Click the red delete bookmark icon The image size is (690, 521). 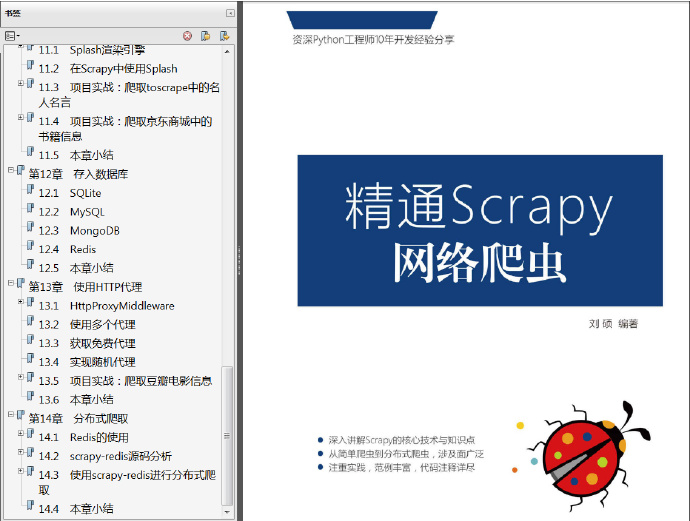tap(187, 36)
